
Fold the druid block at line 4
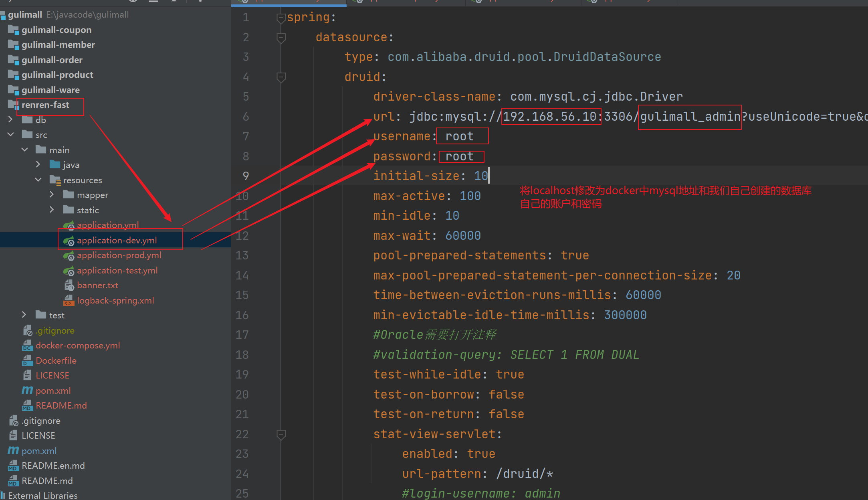(281, 77)
